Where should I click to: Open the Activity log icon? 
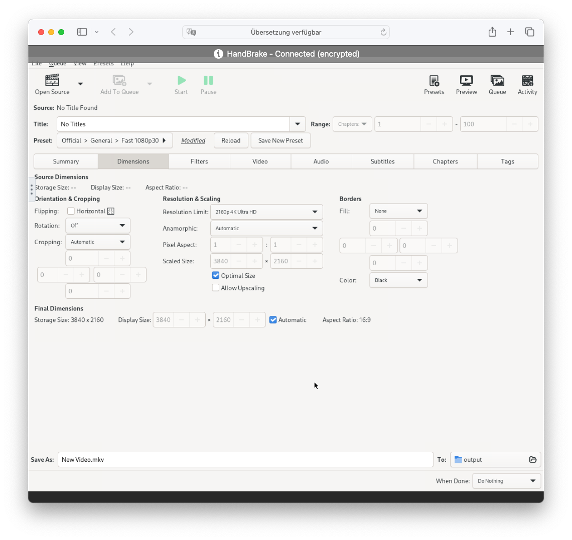[527, 80]
